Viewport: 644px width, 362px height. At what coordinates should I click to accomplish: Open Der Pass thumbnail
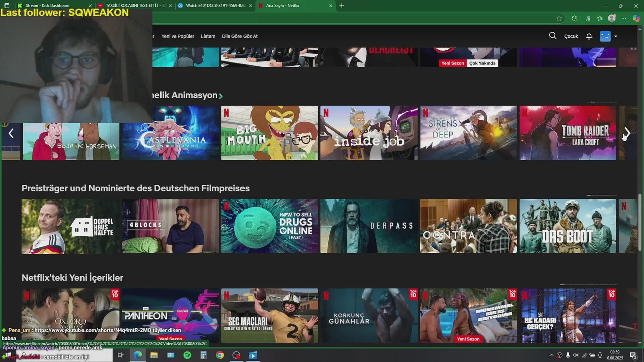pyautogui.click(x=369, y=226)
